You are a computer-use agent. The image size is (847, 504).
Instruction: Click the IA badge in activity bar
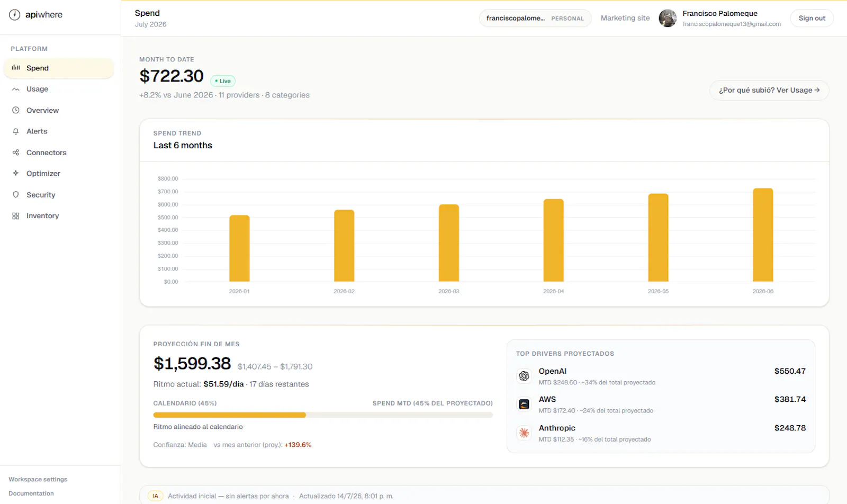pos(155,496)
